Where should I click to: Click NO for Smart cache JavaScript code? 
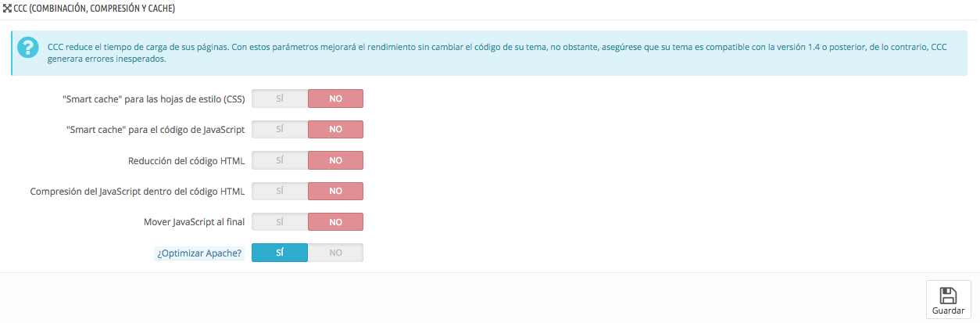click(x=335, y=129)
